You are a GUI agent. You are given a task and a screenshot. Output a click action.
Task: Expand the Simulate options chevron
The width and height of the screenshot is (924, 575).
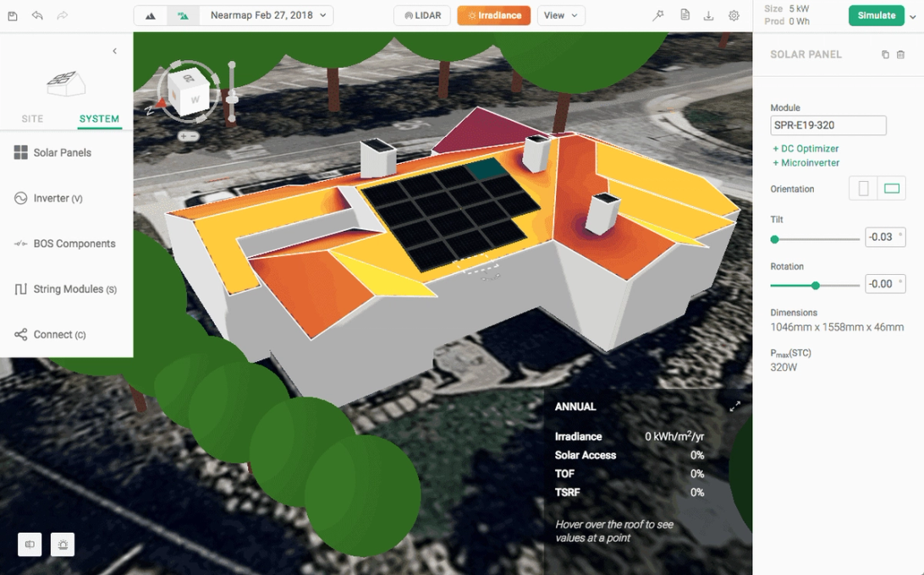(914, 15)
